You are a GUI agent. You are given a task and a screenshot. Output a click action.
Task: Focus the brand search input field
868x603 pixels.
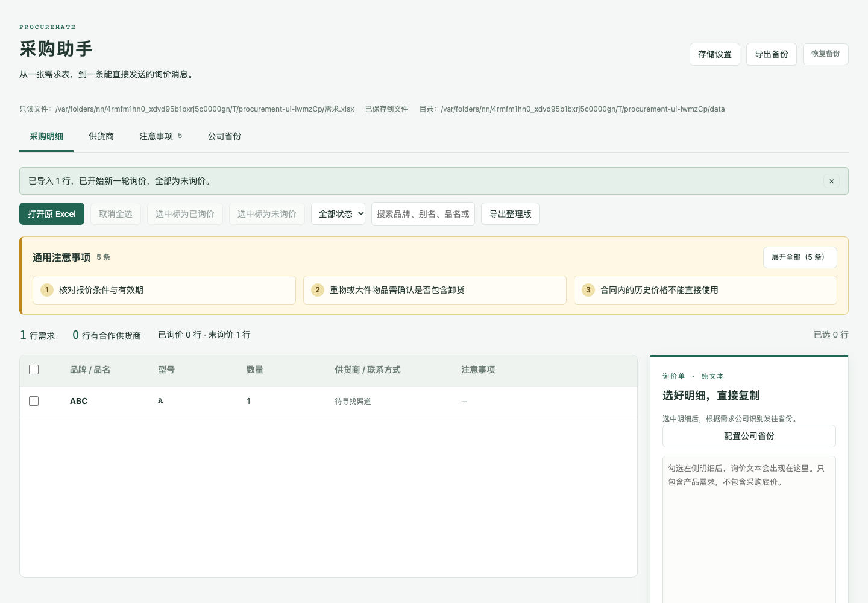coord(423,214)
